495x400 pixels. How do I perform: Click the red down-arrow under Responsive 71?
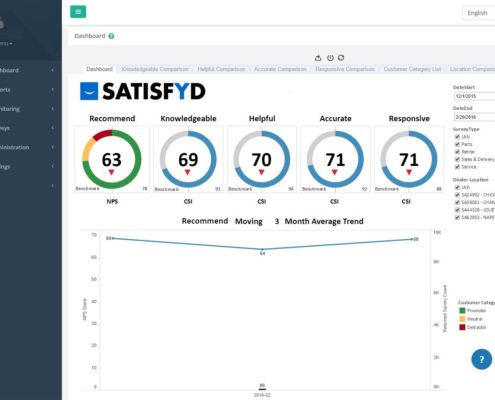(409, 172)
